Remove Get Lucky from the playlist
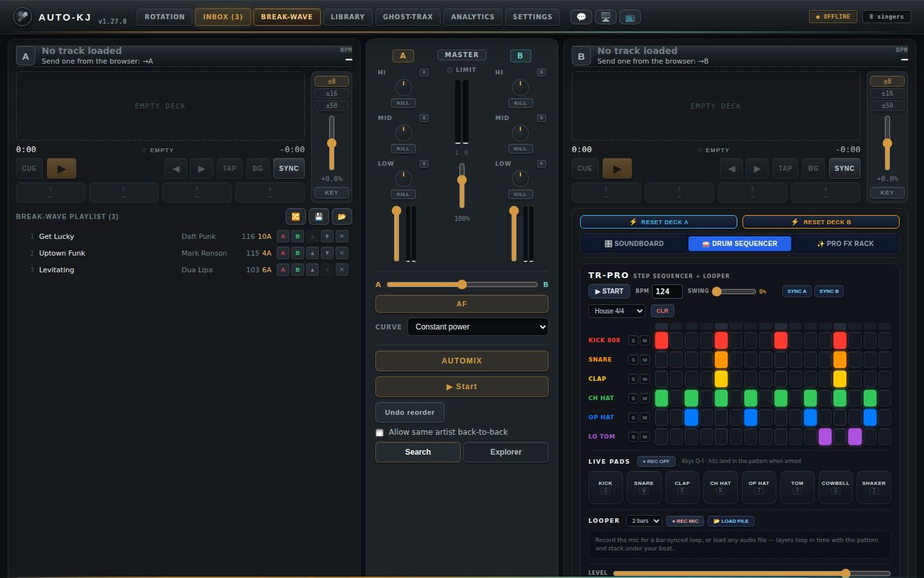Screen dimensions: 924x578 tap(342, 236)
